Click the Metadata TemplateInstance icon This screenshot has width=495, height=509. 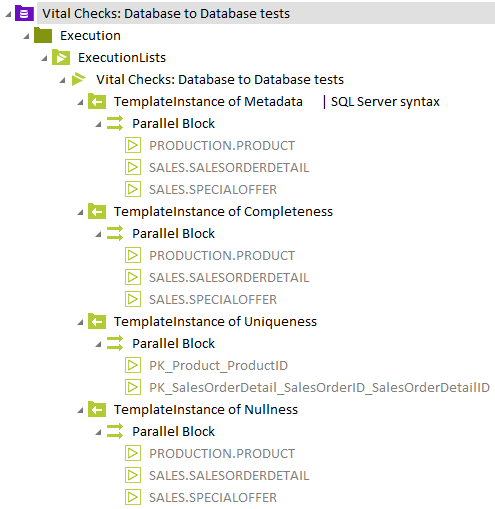(x=97, y=101)
